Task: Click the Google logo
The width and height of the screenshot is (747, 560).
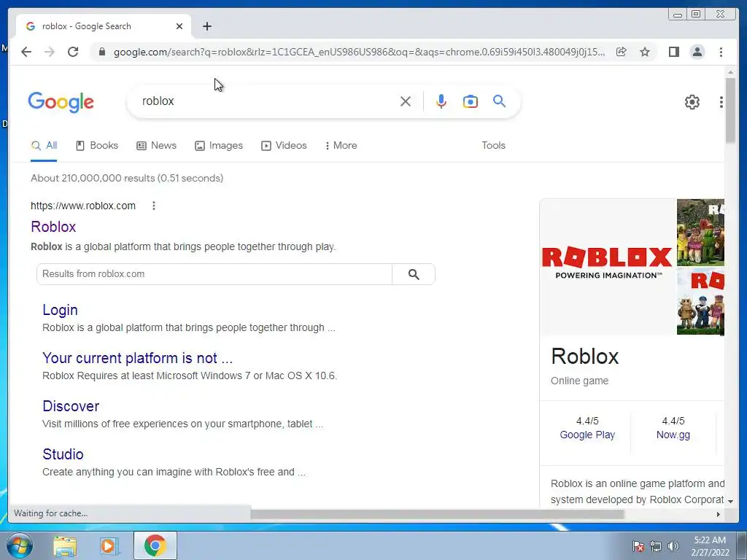Action: coord(61,102)
